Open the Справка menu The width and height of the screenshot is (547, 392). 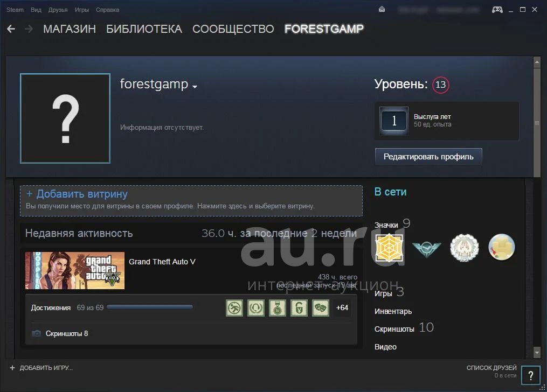[107, 10]
